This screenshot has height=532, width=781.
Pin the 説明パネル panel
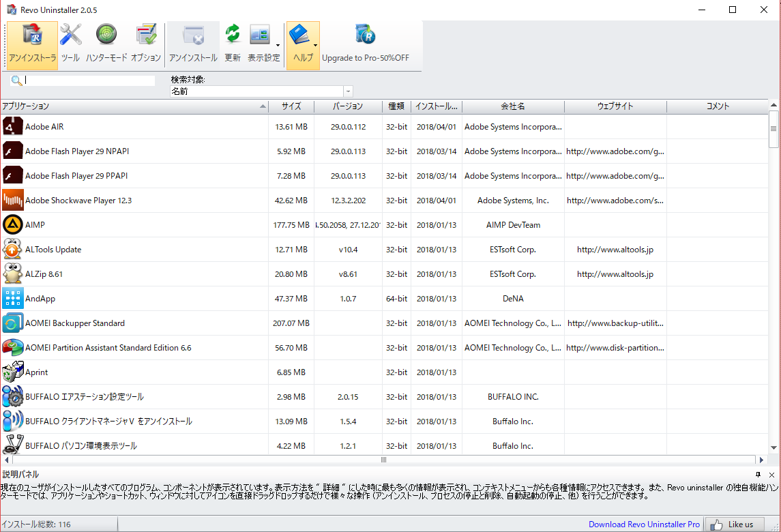(758, 475)
